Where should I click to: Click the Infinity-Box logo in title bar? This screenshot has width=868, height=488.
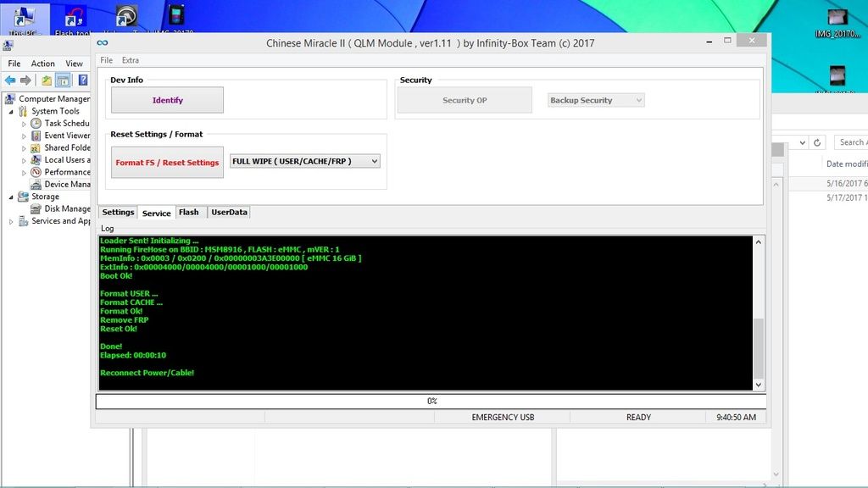click(103, 43)
